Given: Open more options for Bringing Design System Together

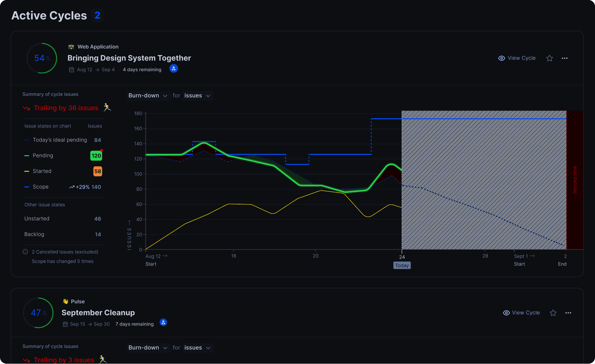Looking at the screenshot, I should 565,58.
